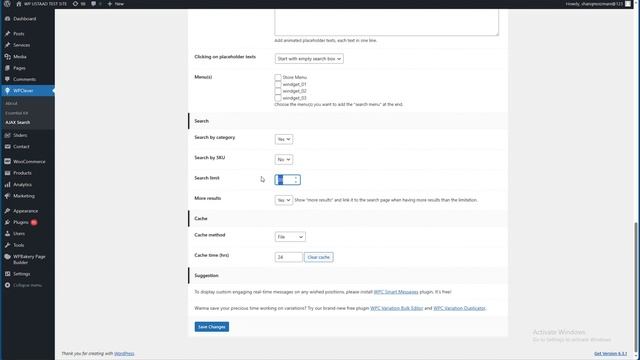Open the WPC Smart Messages link

point(396,292)
